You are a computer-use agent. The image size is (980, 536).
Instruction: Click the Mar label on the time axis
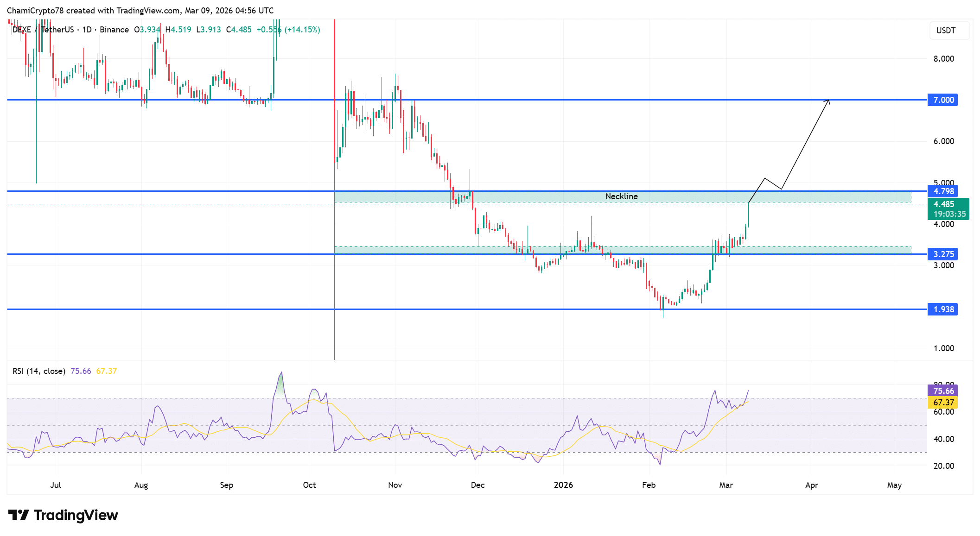pyautogui.click(x=726, y=485)
